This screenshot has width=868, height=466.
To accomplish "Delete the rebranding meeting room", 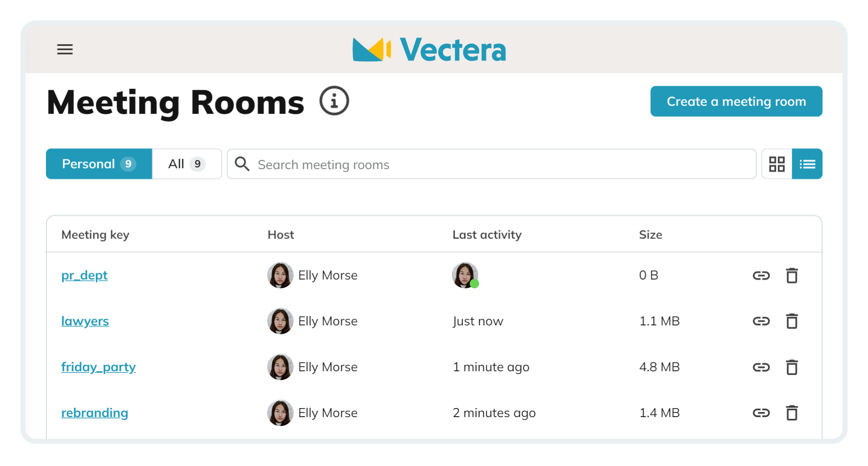I will coord(791,413).
